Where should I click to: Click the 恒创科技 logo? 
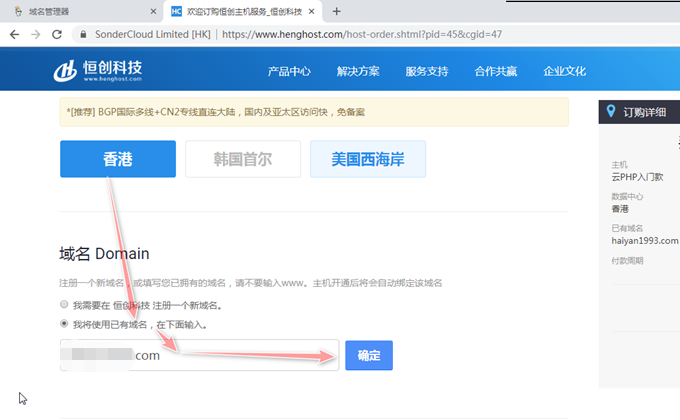tap(98, 71)
